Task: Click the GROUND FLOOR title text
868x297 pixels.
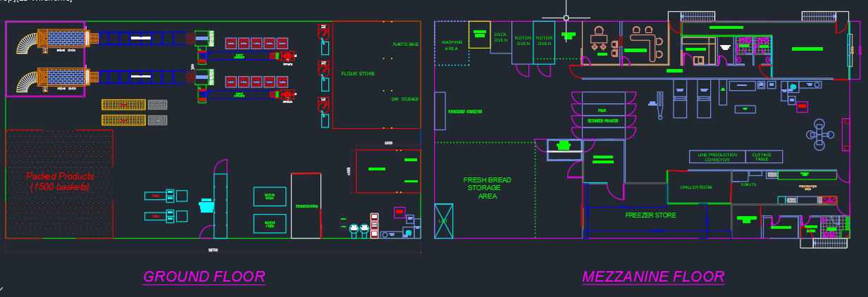Action: (204, 277)
